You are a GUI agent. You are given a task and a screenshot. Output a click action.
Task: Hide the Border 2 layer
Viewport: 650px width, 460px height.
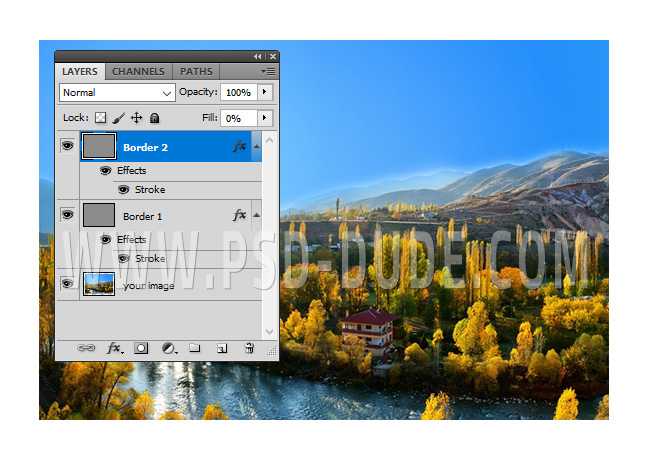(x=68, y=145)
